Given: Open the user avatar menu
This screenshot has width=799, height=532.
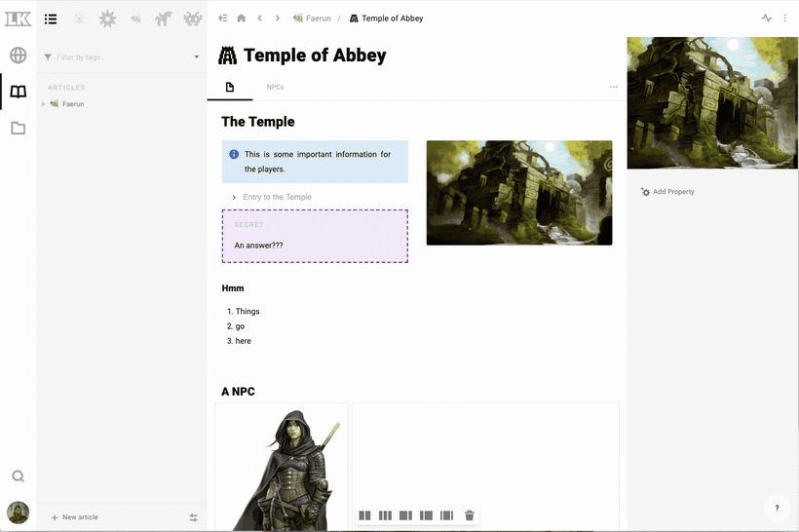Looking at the screenshot, I should click(18, 513).
